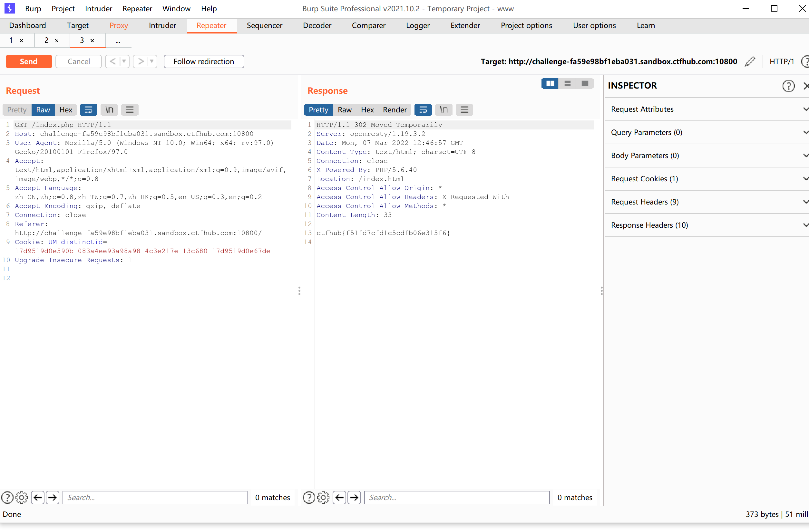The image size is (809, 532).
Task: Click the Cancel button
Action: 79,62
